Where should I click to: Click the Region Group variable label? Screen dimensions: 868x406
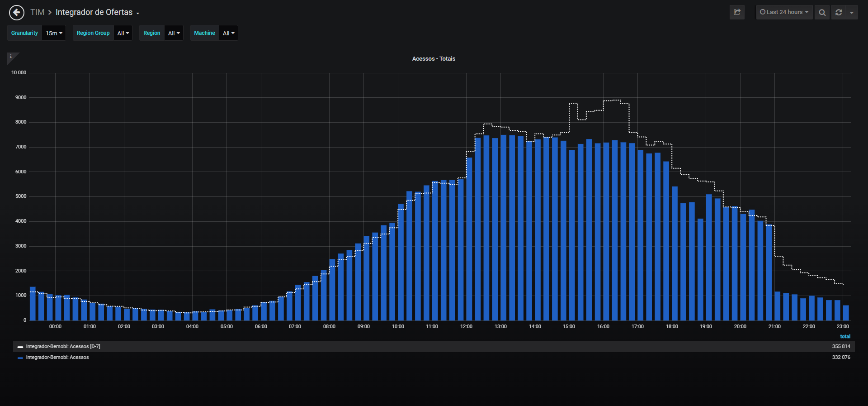pos(93,33)
